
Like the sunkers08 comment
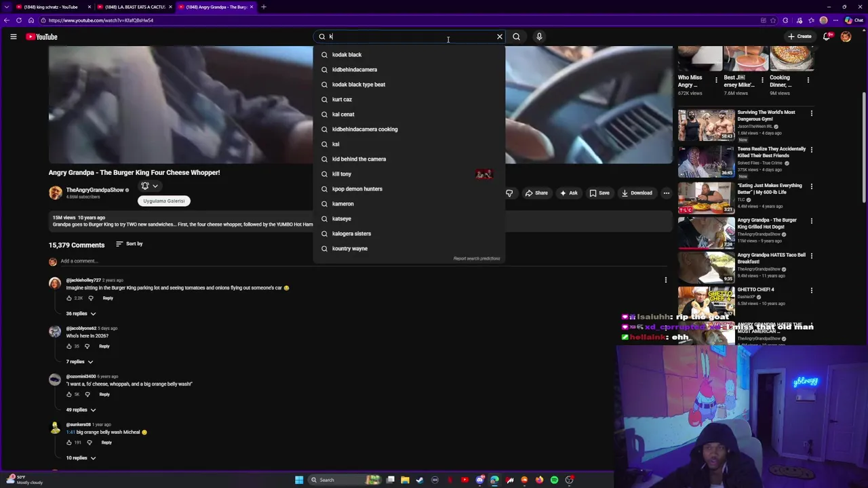click(69, 443)
